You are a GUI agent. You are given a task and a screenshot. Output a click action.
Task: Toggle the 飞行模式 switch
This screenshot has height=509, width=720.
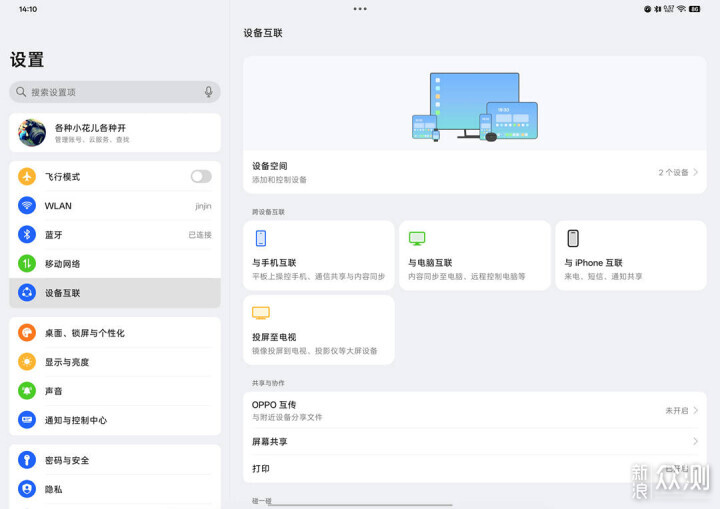tap(201, 176)
